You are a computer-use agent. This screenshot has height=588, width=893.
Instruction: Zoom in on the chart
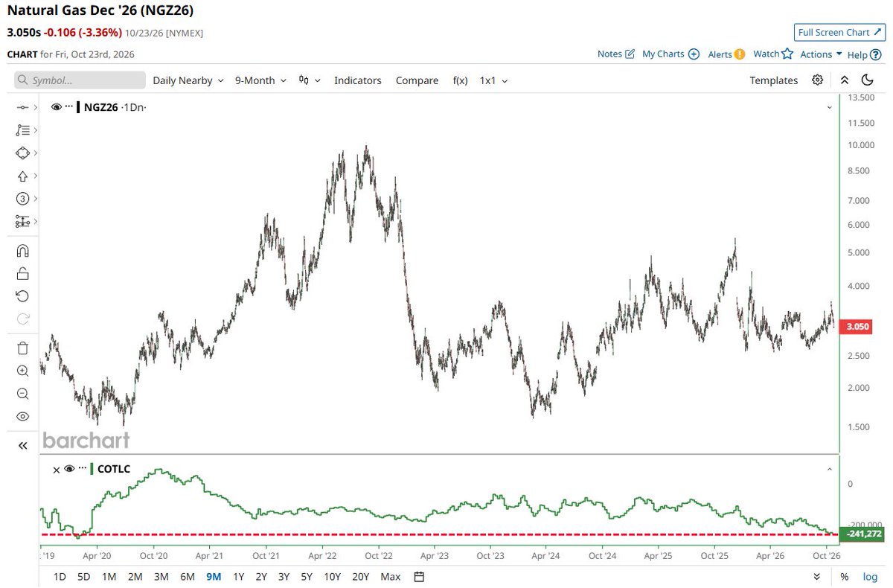(22, 371)
